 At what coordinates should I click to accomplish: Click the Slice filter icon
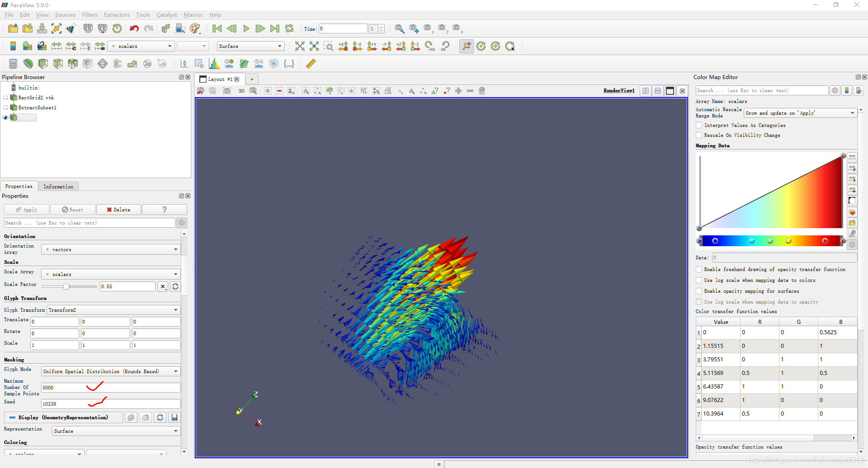coord(58,64)
